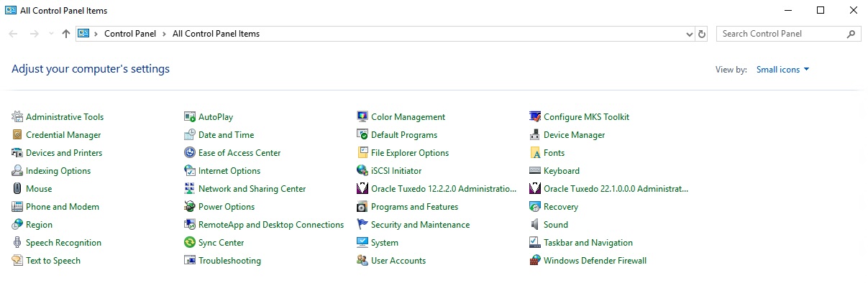Click the Administrative Tools icon
This screenshot has height=283, width=868.
coord(17,117)
